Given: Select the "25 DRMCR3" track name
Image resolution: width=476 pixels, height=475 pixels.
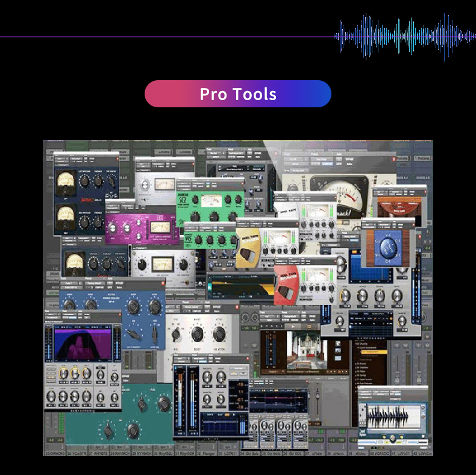Looking at the screenshot, I should pyautogui.click(x=55, y=453).
